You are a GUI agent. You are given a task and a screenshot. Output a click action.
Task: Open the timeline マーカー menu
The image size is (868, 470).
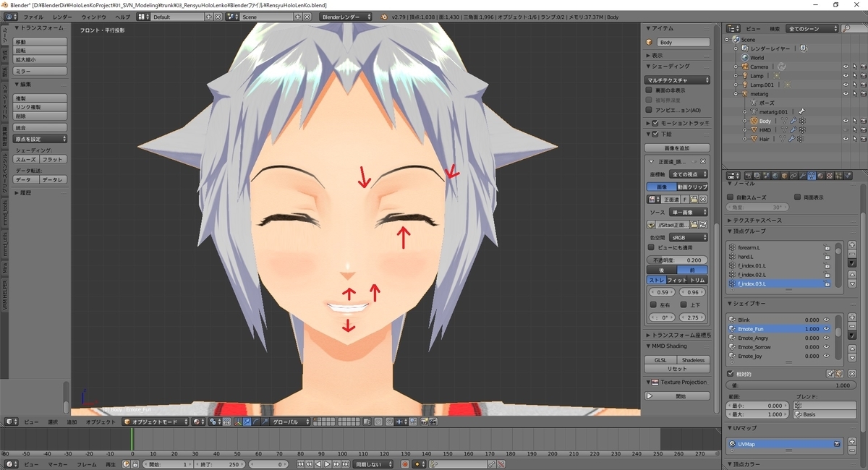click(x=58, y=464)
